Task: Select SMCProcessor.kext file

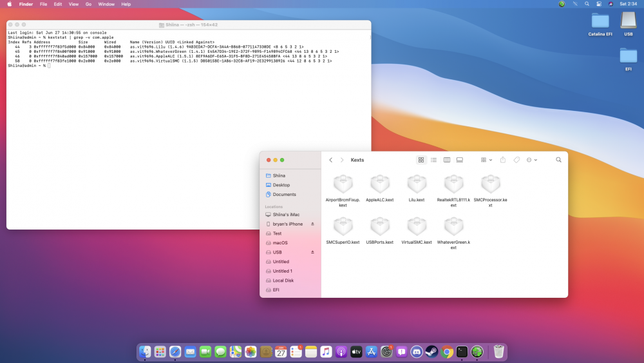Action: click(x=490, y=191)
